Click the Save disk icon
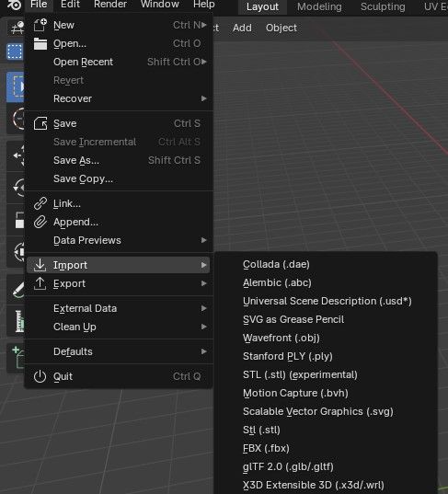The width and height of the screenshot is (448, 494). click(x=40, y=123)
